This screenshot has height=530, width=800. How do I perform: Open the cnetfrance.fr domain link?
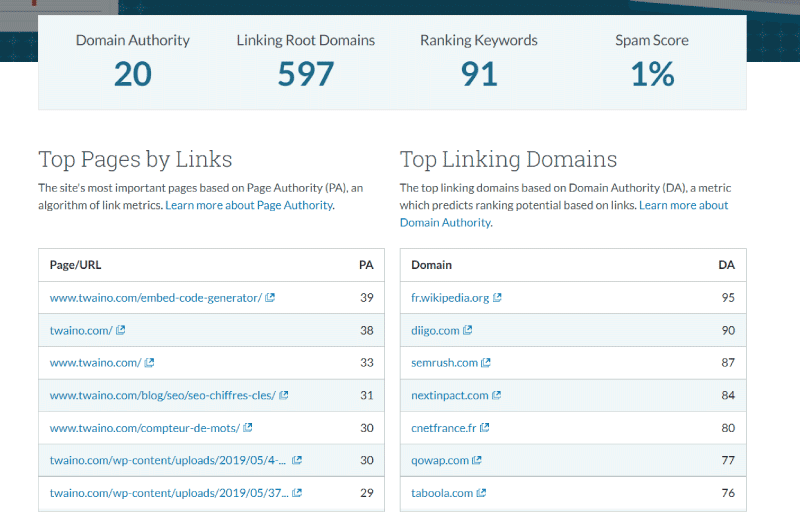443,427
